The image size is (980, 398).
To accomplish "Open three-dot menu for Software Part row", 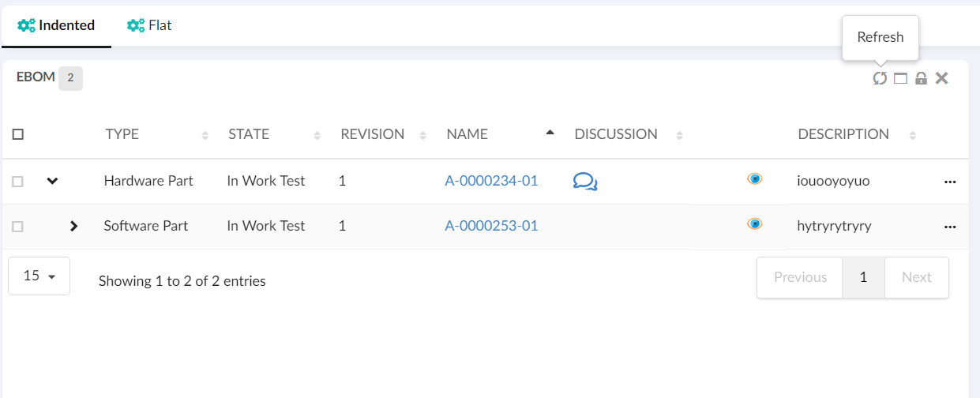I will 950,227.
